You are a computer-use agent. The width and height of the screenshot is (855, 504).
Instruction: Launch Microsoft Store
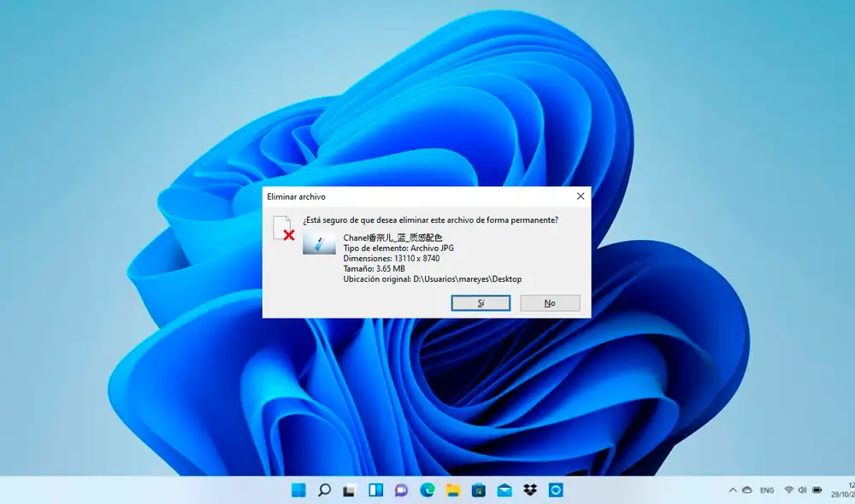(478, 490)
